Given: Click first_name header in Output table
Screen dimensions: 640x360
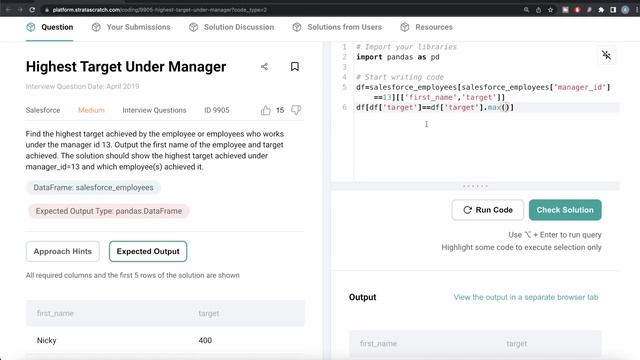Looking at the screenshot, I should tap(378, 344).
